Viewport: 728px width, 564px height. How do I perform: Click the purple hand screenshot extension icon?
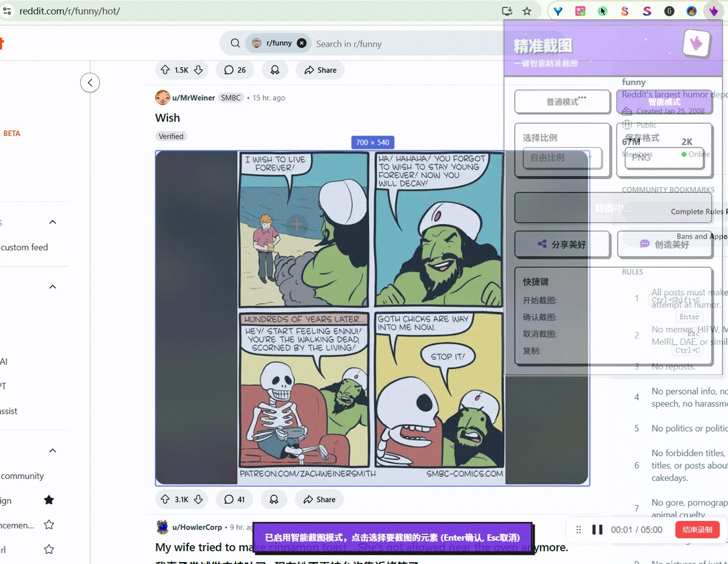713,11
